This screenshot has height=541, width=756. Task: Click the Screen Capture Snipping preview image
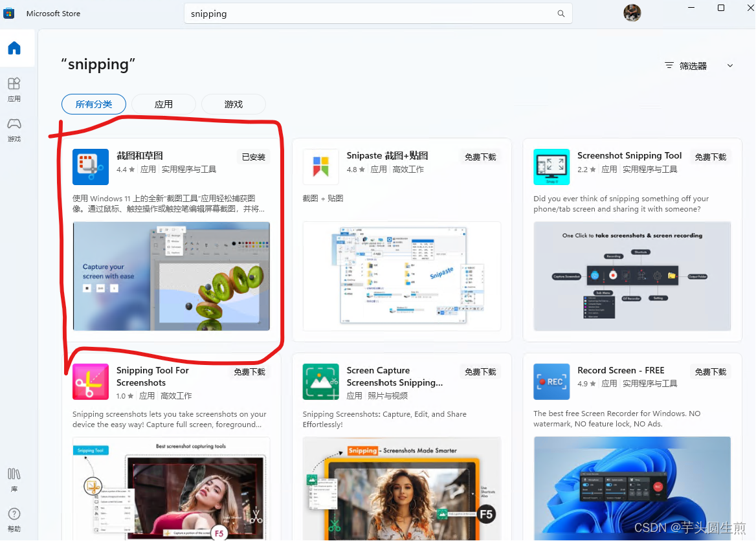point(402,489)
